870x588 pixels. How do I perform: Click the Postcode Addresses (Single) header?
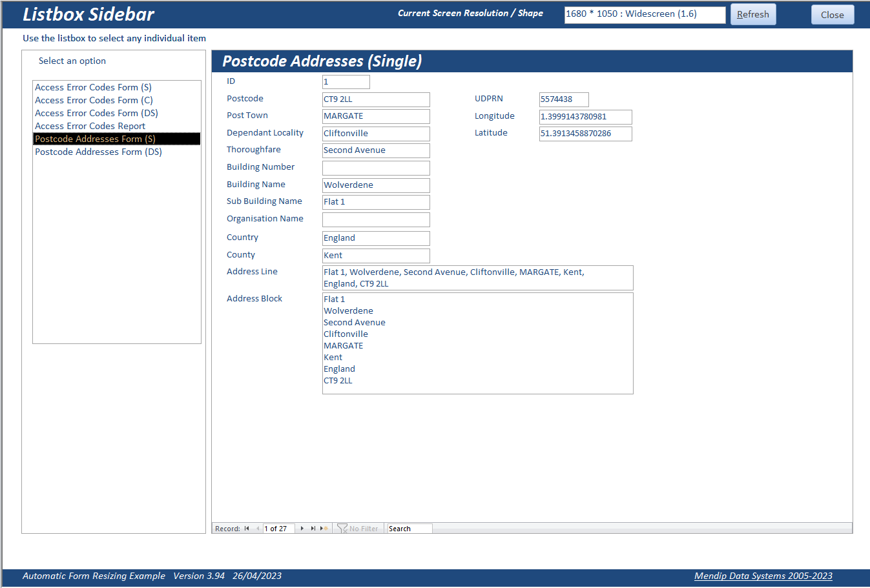coord(322,61)
